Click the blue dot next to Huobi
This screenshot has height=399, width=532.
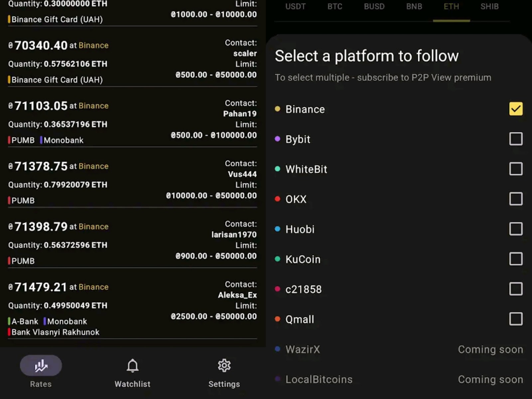coord(277,229)
